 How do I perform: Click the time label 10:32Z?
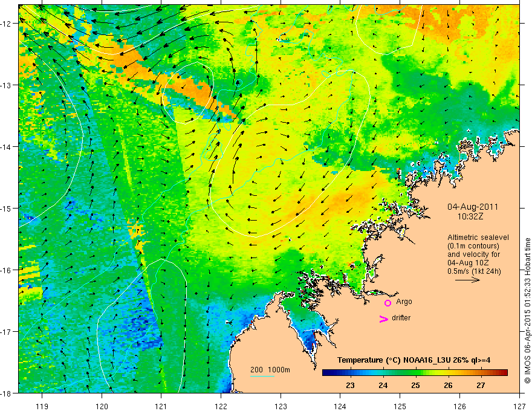pos(470,217)
